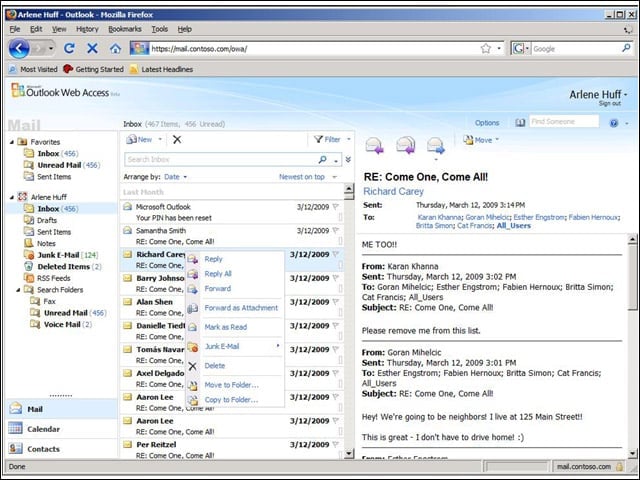
Task: Click the Firefox Back navigation button
Action: tap(19, 49)
